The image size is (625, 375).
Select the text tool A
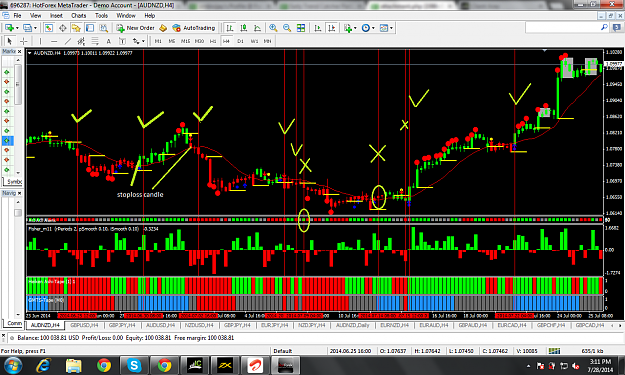[x=108, y=41]
